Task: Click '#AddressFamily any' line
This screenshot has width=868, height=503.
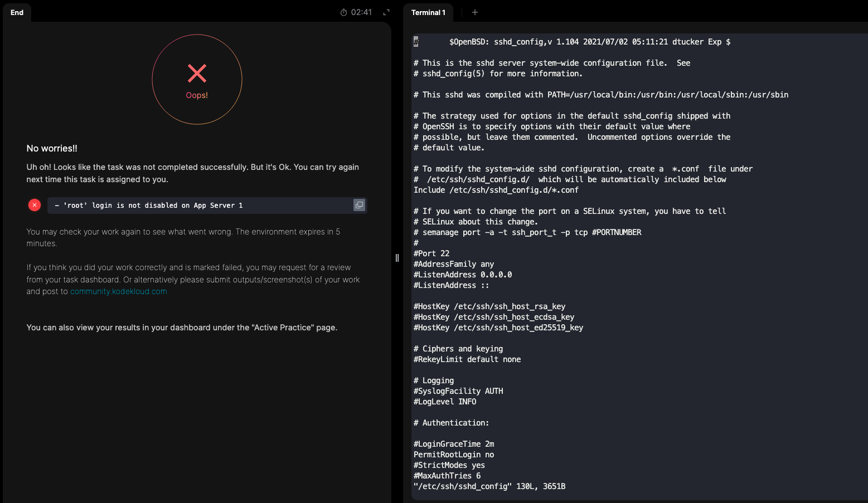Action: 454,264
